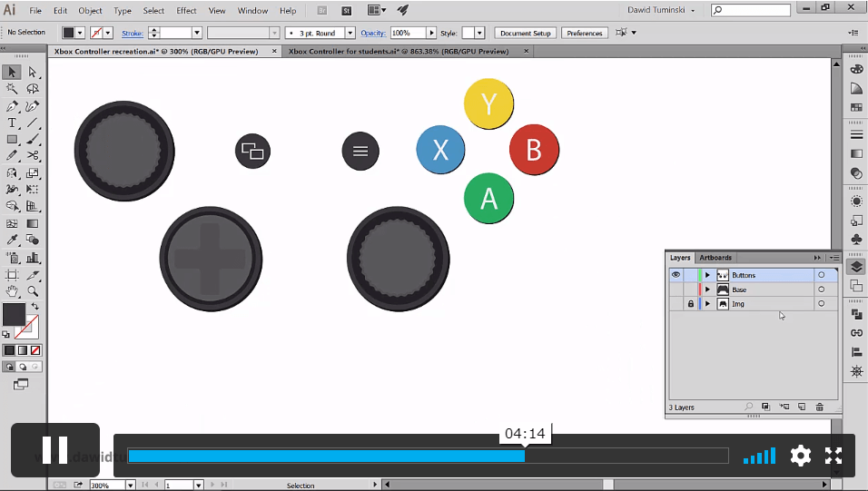Open the Change Screen Mode button
Screen dimensions: 868x491
(x=21, y=384)
